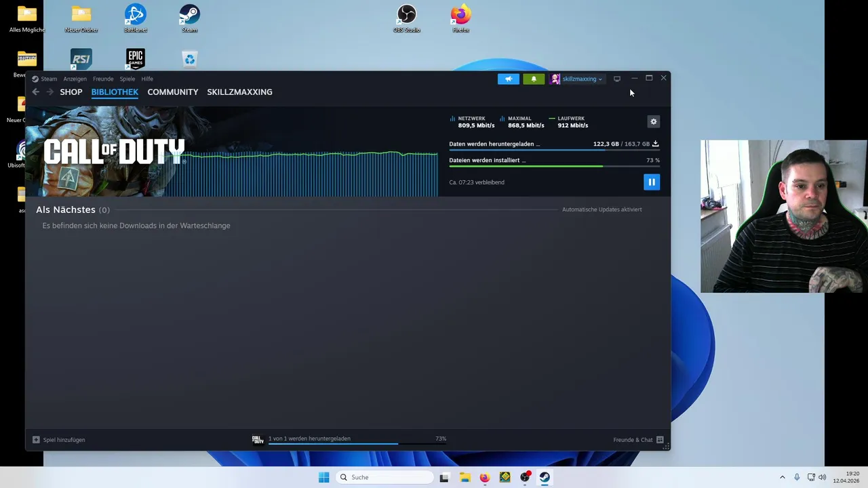This screenshot has width=868, height=488.
Task: Open OBS Studio from the taskbar
Action: 525,477
